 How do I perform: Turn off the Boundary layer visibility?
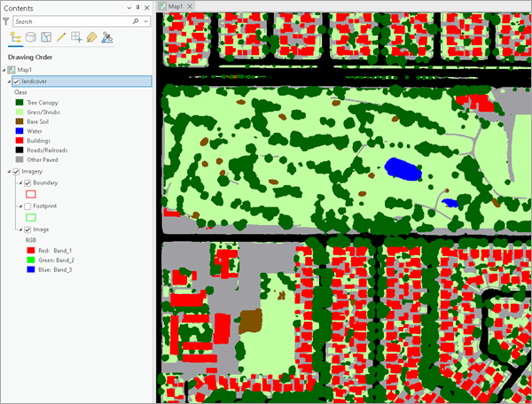[x=27, y=183]
